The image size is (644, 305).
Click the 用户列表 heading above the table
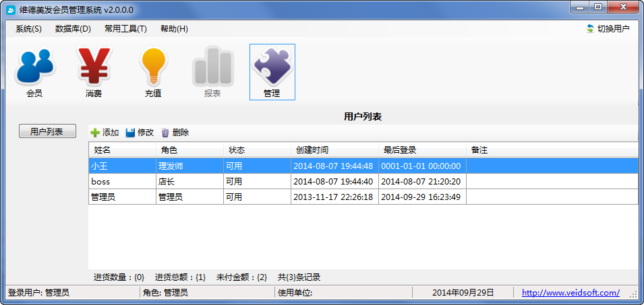click(x=363, y=117)
